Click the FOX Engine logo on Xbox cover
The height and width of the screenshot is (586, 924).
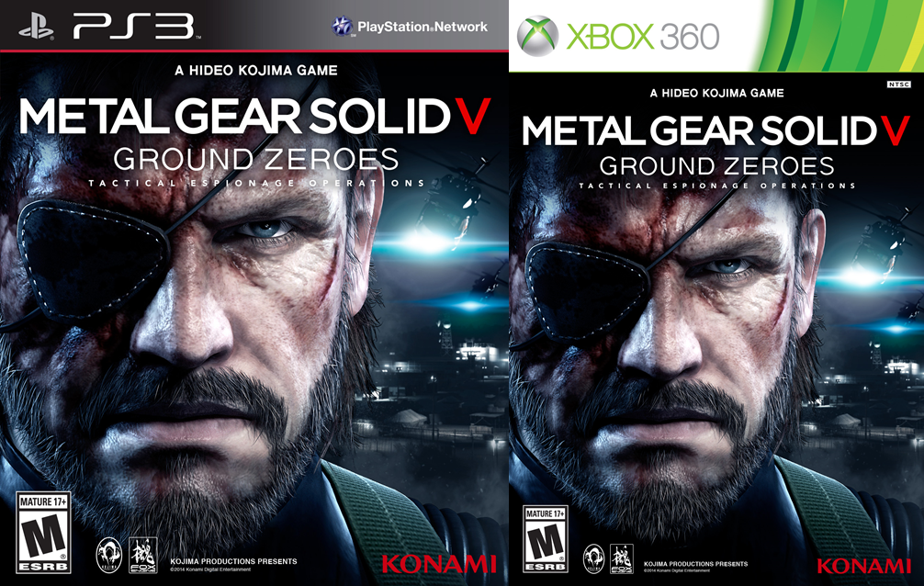pos(622,558)
